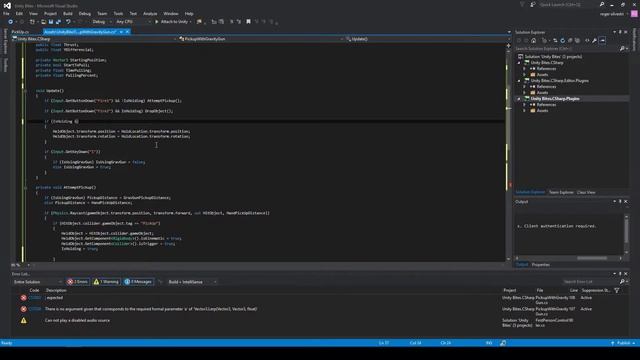
Task: Click the Description column header
Action: [x=56, y=290]
